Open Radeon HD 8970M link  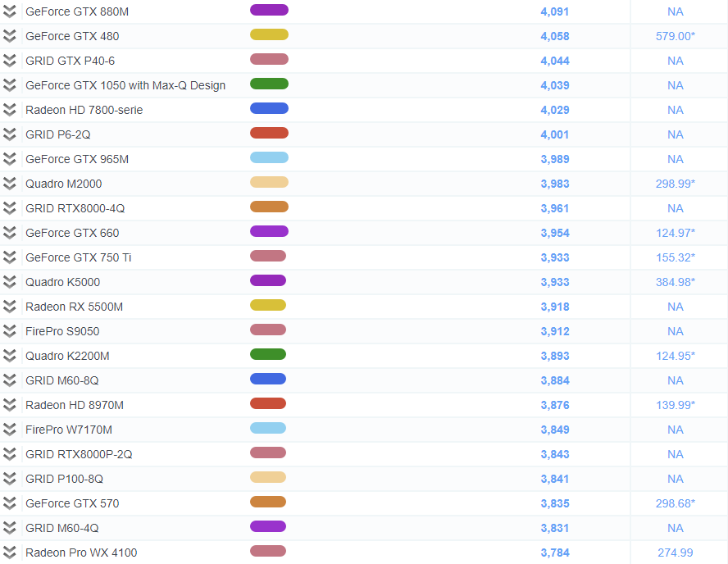tap(75, 405)
